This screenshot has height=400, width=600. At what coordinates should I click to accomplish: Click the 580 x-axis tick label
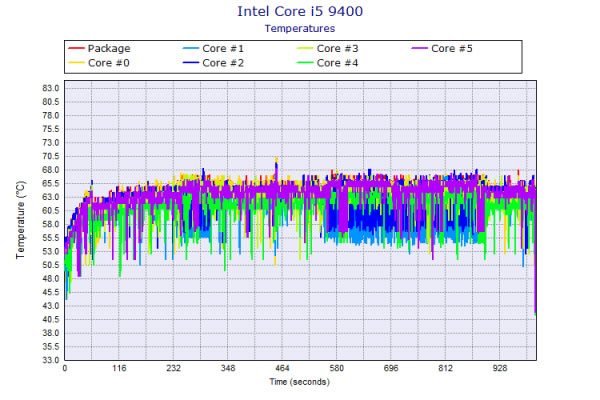coord(336,368)
